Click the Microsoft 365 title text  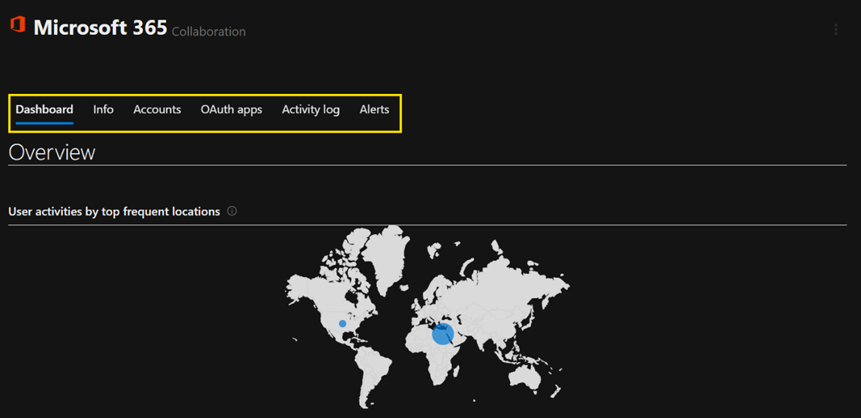click(x=100, y=27)
